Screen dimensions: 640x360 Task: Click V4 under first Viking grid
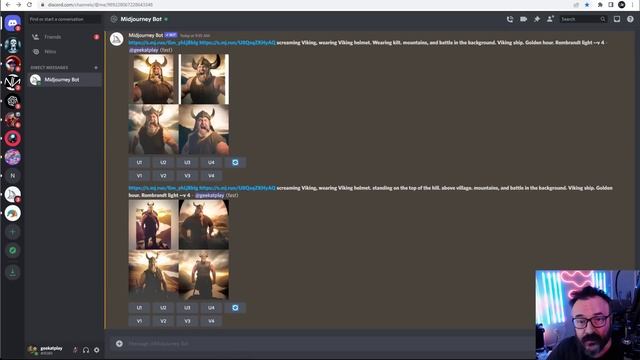(x=211, y=176)
